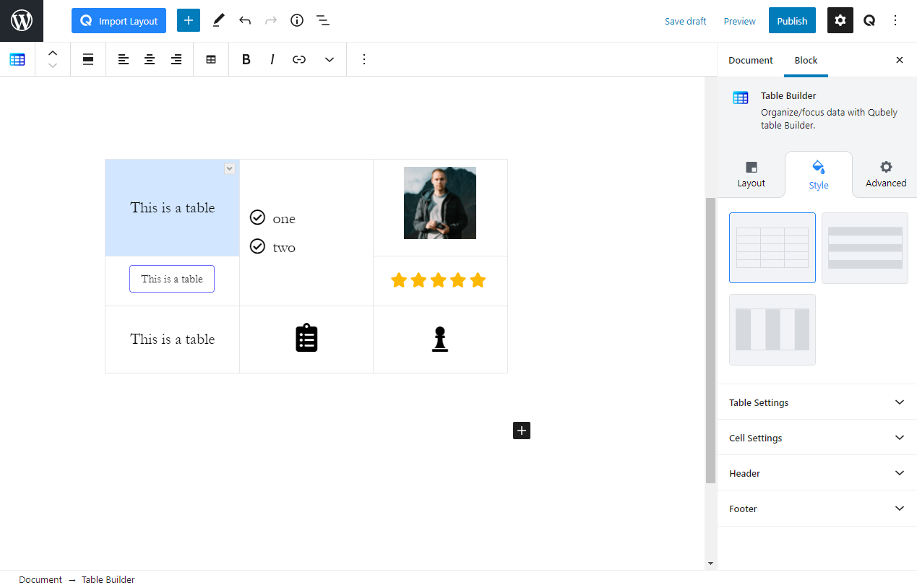Image resolution: width=917 pixels, height=588 pixels.
Task: Click the WordPress logo icon
Action: (x=22, y=21)
